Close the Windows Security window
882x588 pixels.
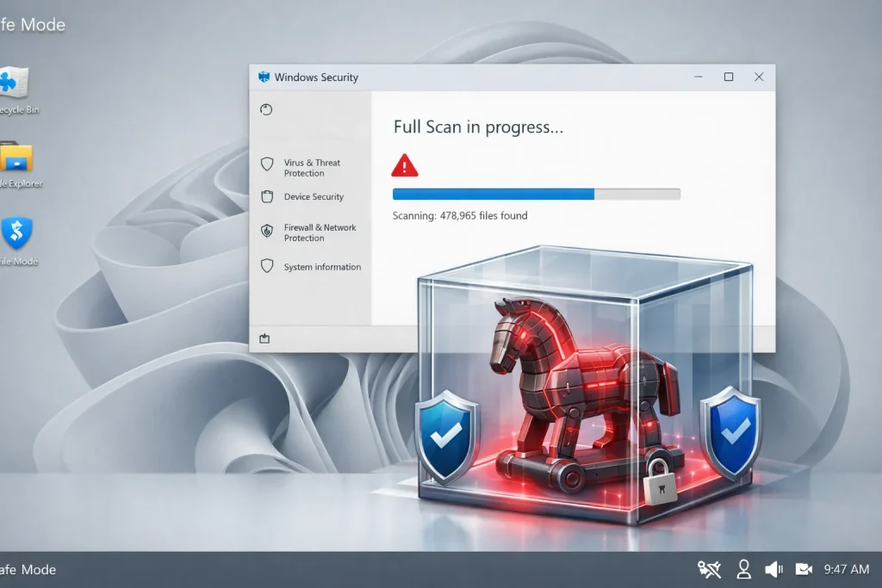759,77
